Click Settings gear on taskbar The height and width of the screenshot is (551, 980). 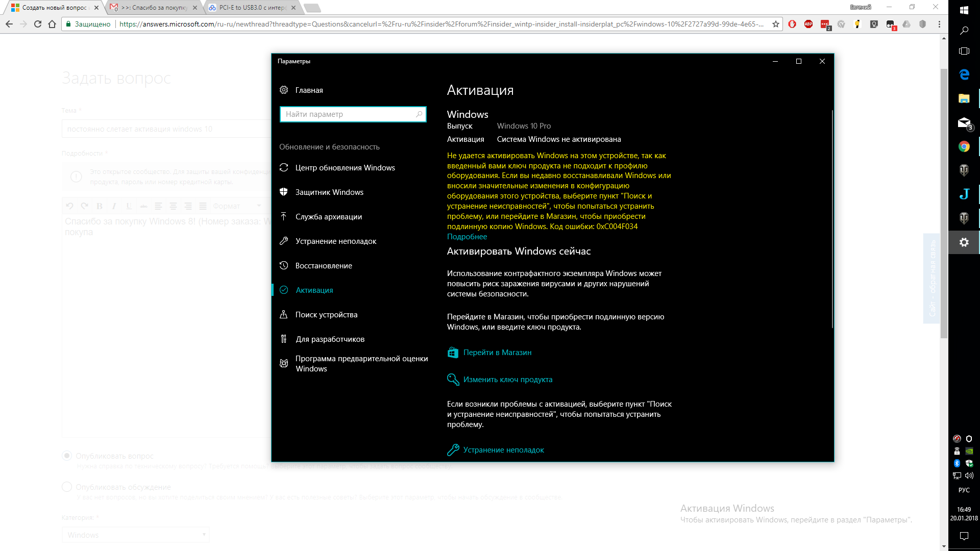pyautogui.click(x=964, y=242)
